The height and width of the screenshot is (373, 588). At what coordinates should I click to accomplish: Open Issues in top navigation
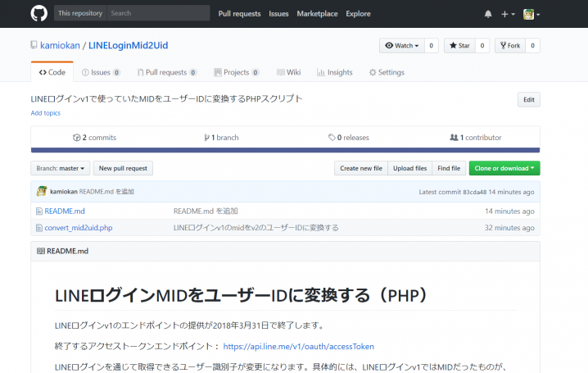[x=278, y=14]
